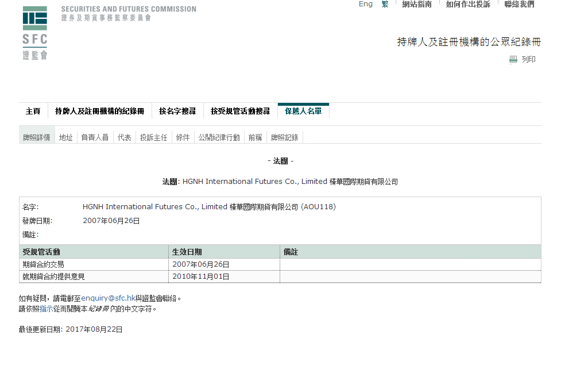Select 代表 tab
588x369 pixels.
[125, 137]
